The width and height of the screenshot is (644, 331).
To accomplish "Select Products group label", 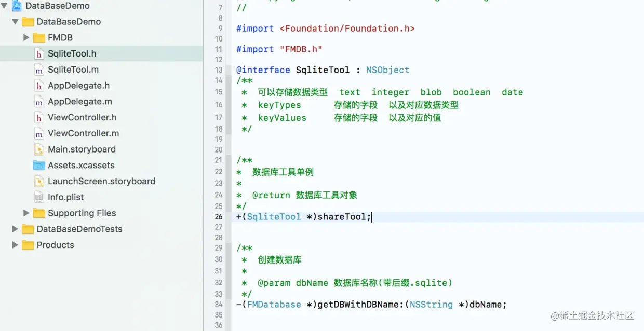I will click(x=56, y=245).
